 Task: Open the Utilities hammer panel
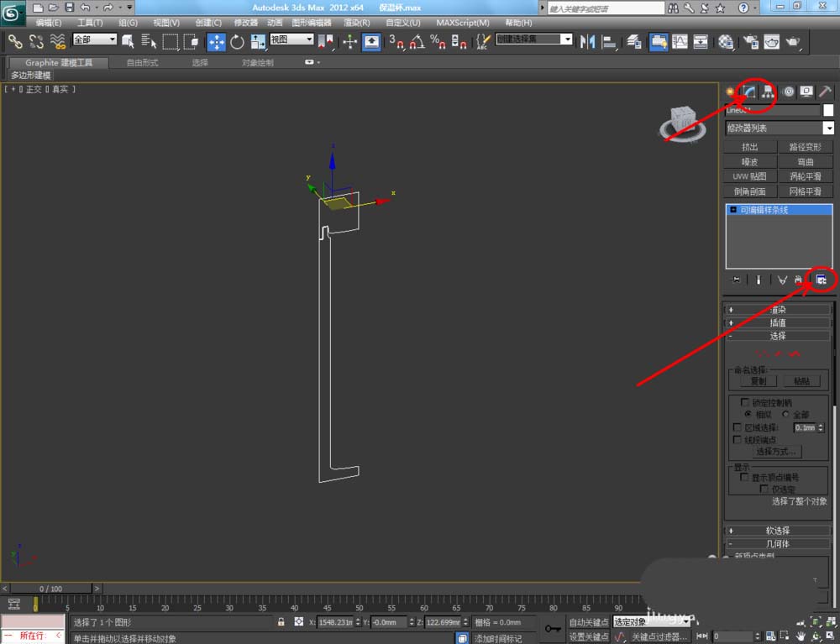coord(826,92)
